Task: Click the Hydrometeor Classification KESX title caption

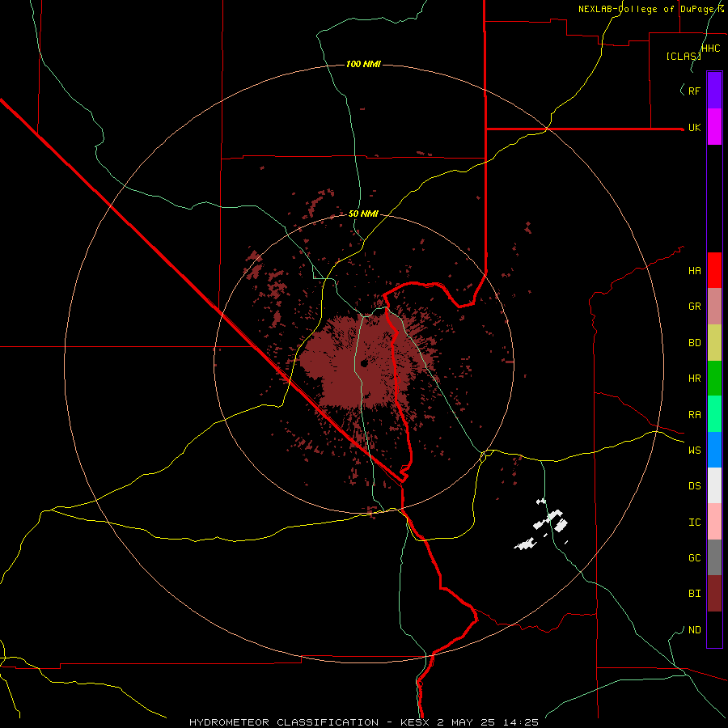Action: click(364, 722)
